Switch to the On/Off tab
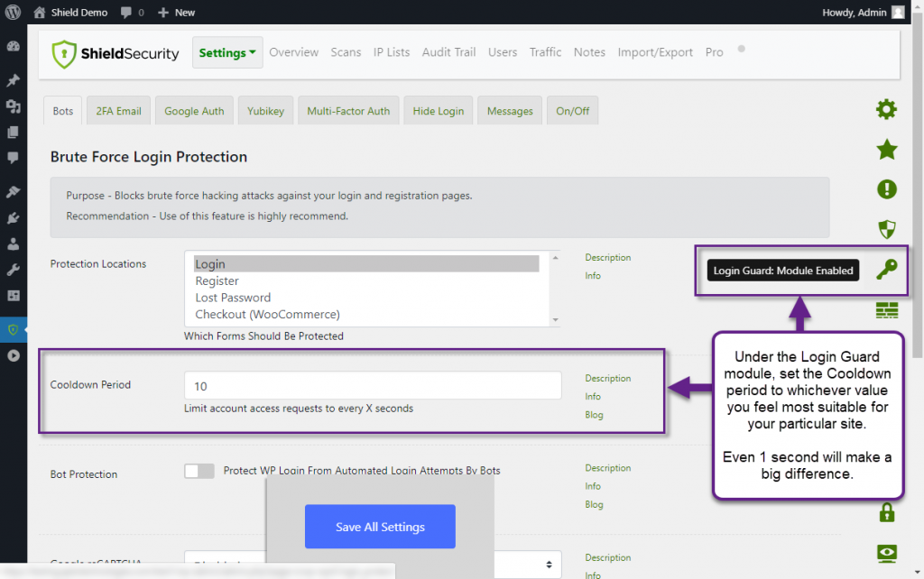Screen dimensions: 924x579 [x=572, y=111]
